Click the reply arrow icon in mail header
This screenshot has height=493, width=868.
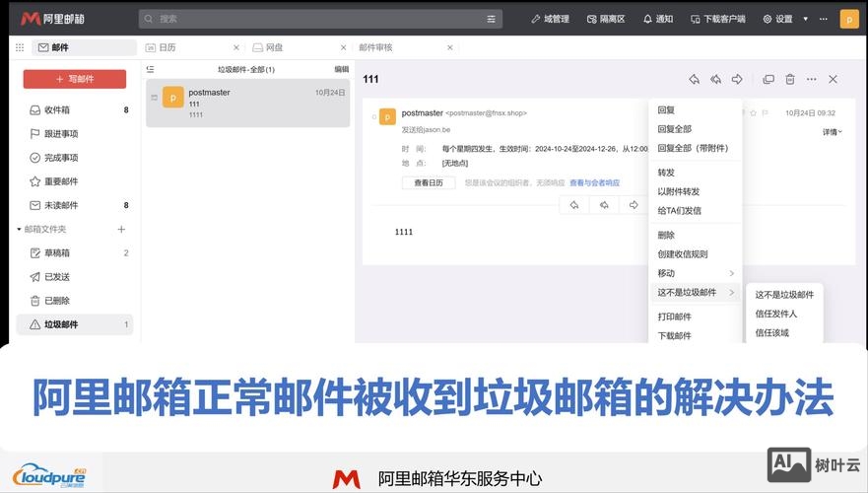click(x=695, y=79)
